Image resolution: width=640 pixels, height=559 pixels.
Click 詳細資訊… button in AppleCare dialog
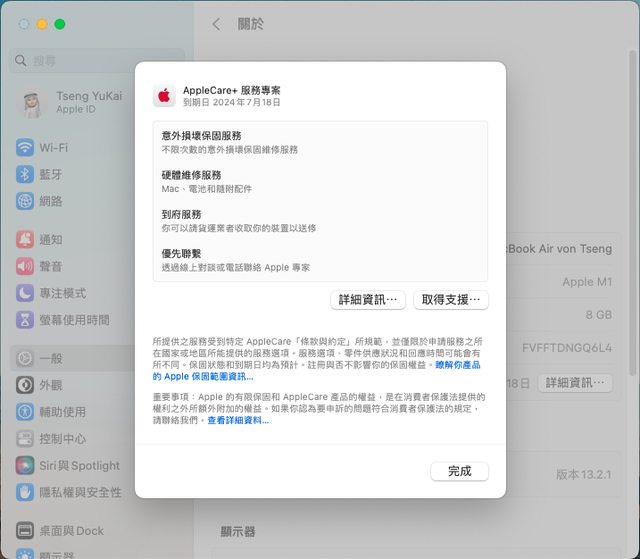(368, 300)
